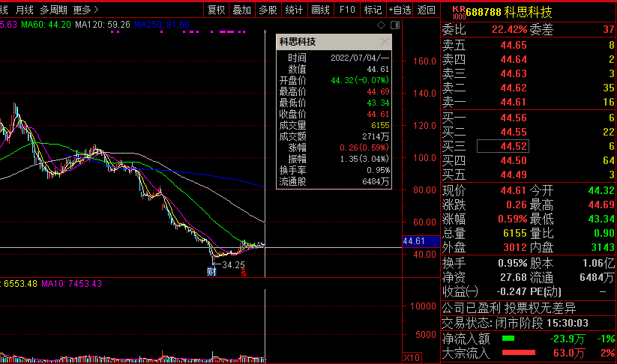
Task: Click the 多股 multi-stock button
Action: pos(268,10)
